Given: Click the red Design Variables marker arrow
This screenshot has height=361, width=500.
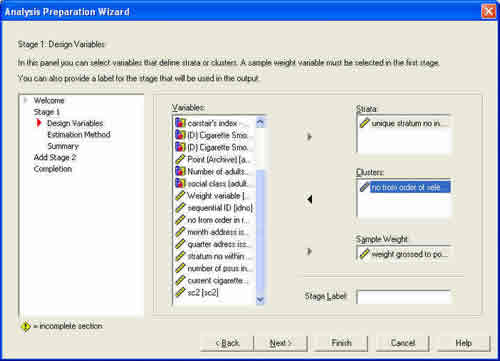Looking at the screenshot, I should (x=39, y=123).
